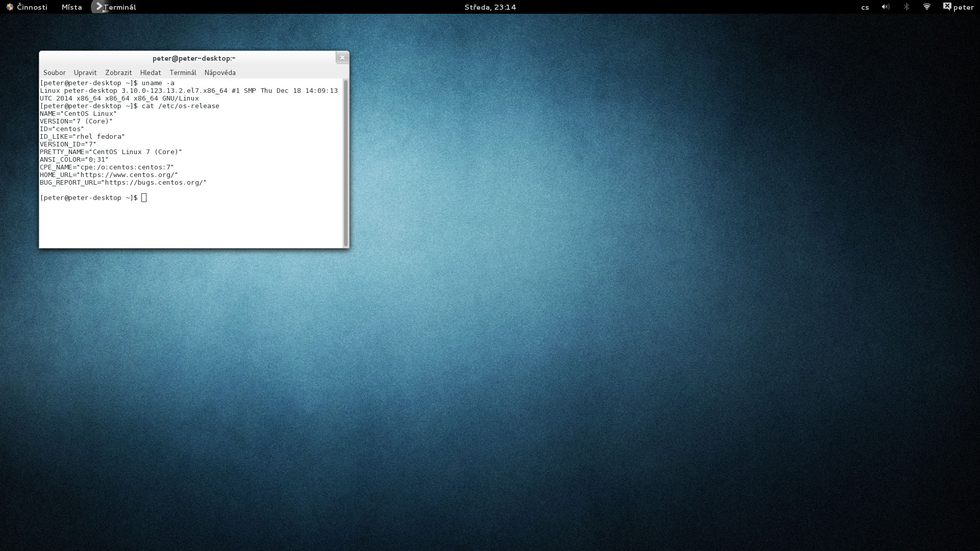Image resolution: width=980 pixels, height=551 pixels.
Task: Click the clock showing Středa 23:14
Action: point(489,7)
